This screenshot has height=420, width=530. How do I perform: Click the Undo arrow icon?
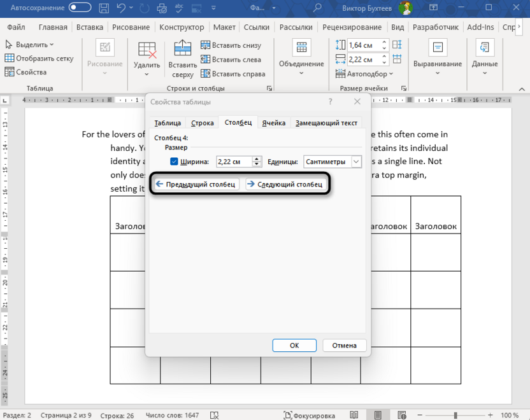point(120,8)
